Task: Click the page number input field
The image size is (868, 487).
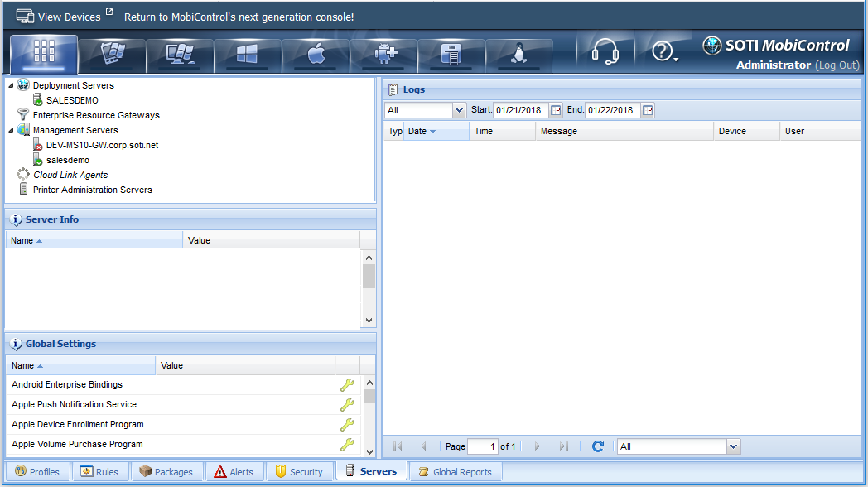Action: (x=483, y=446)
